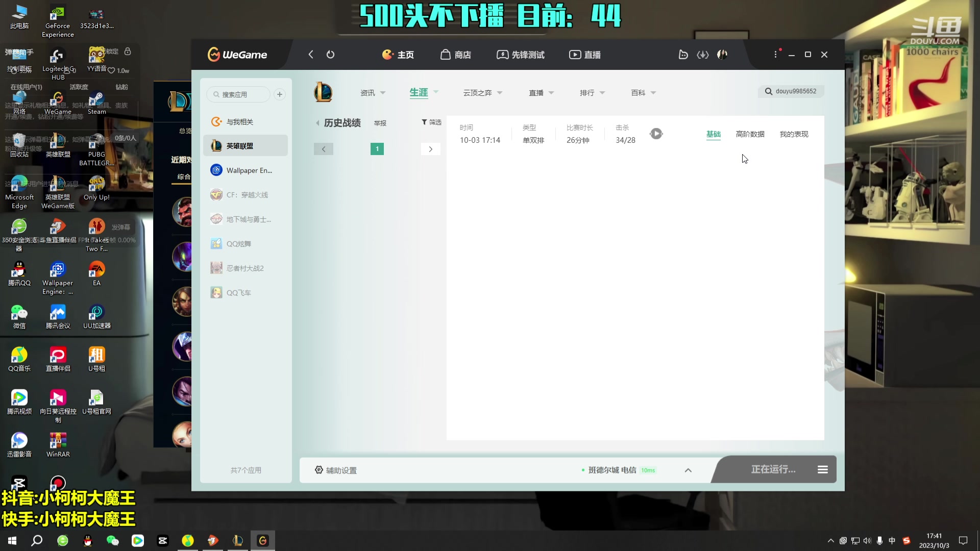Switch to the 高阶数据 tab
980x551 pixels.
pyautogui.click(x=750, y=134)
